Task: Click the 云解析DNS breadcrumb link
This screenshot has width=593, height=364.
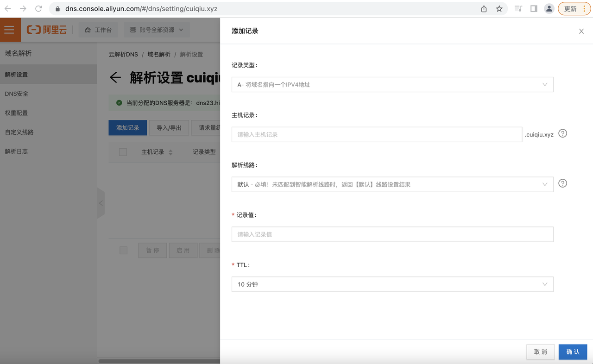Action: coord(123,54)
